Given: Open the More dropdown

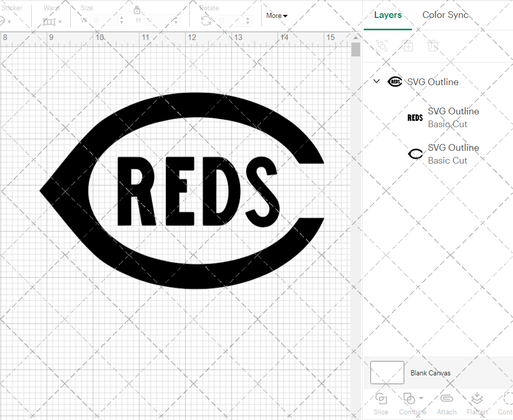Looking at the screenshot, I should (277, 15).
